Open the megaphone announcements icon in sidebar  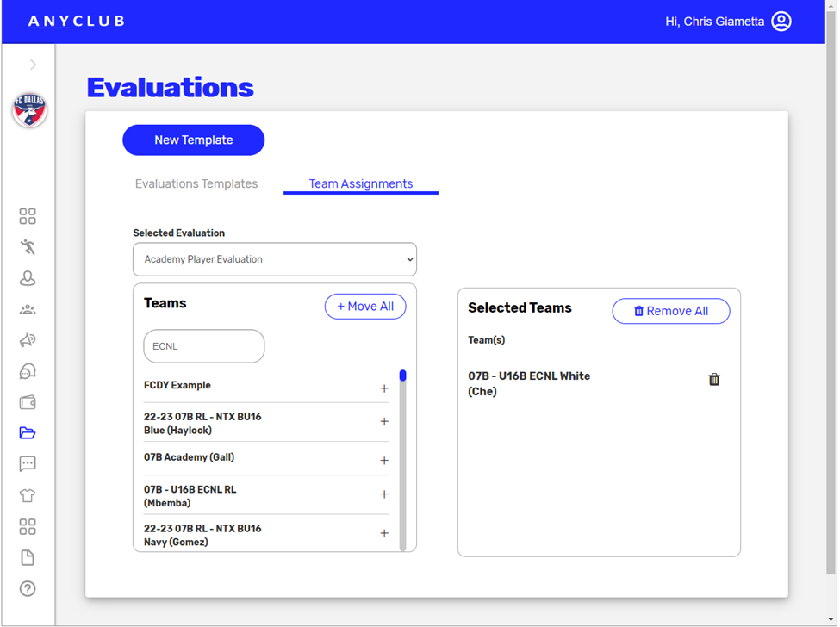pos(28,340)
